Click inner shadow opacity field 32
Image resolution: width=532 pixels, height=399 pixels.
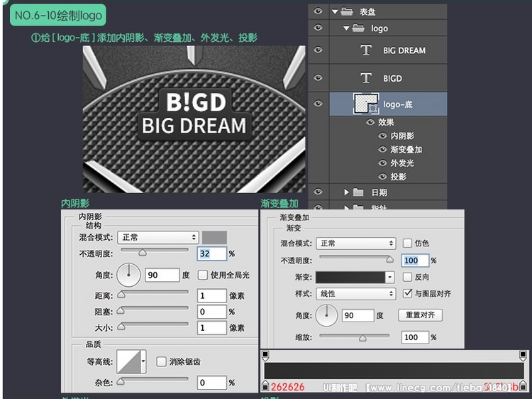coord(211,253)
